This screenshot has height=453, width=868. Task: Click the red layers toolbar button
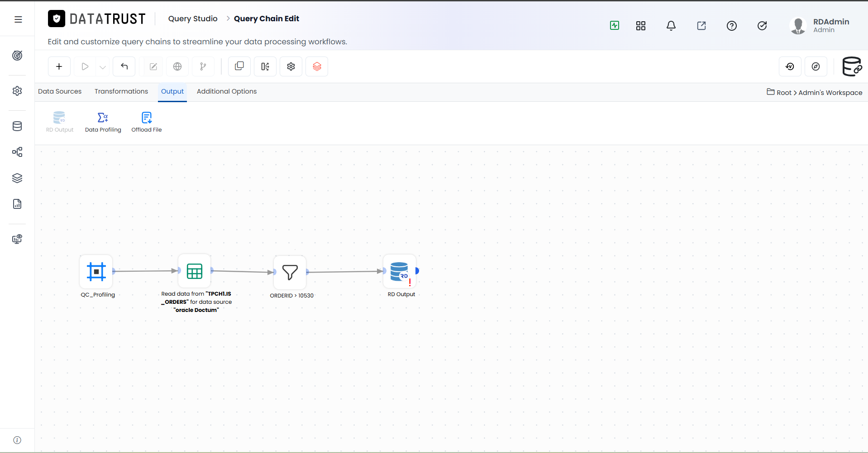pyautogui.click(x=317, y=66)
